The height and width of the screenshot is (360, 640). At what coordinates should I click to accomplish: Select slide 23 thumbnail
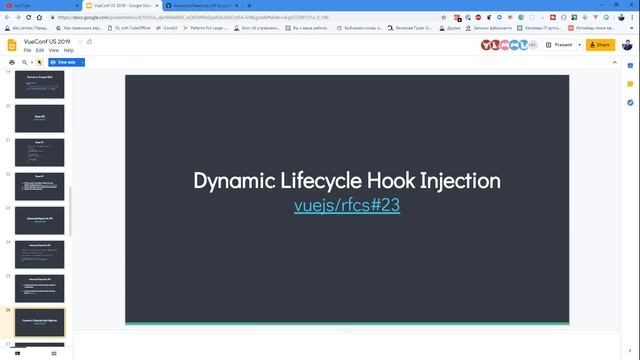tap(40, 220)
